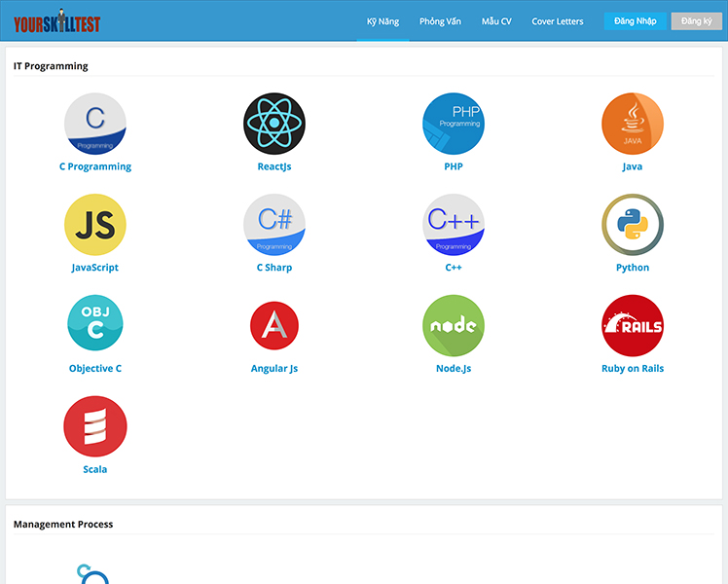
Task: Go to the Mẫu CV page
Action: [x=496, y=21]
